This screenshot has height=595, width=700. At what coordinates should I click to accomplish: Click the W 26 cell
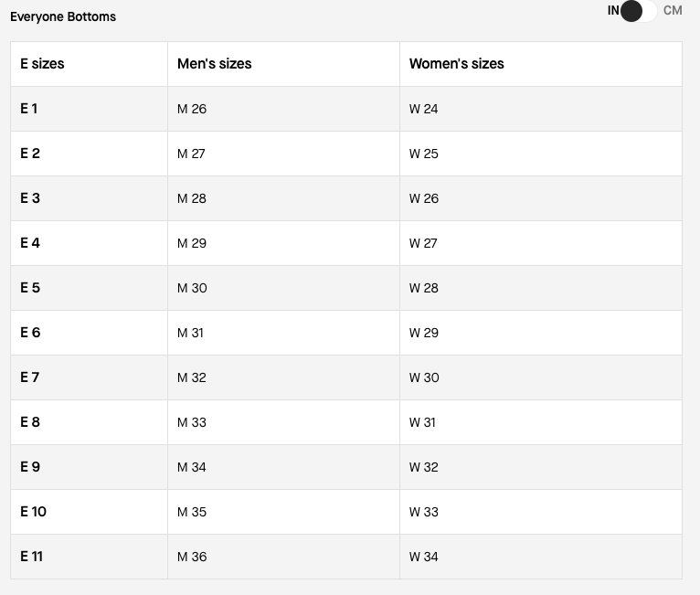click(423, 198)
